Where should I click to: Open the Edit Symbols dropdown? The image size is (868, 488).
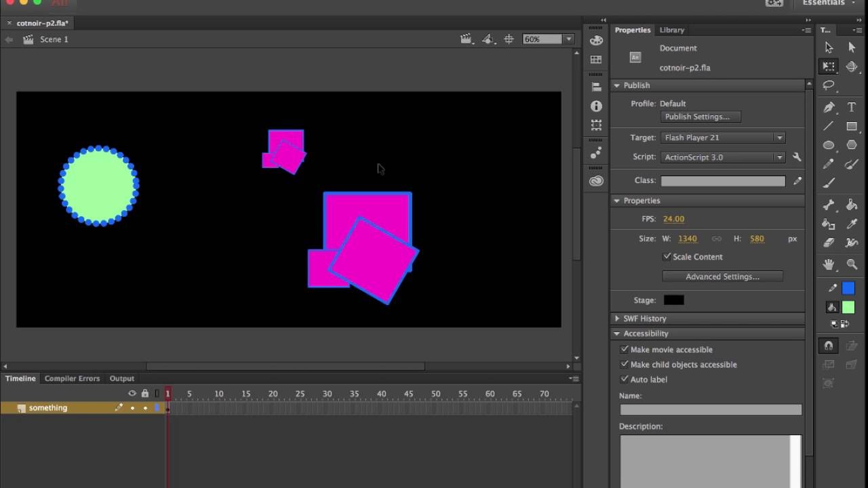click(x=488, y=39)
